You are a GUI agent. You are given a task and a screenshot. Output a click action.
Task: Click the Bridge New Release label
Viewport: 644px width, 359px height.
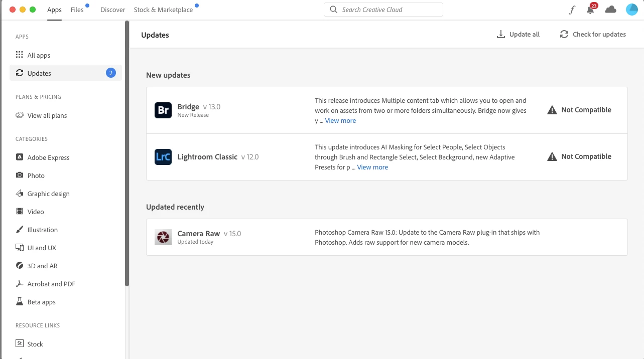[x=193, y=115]
